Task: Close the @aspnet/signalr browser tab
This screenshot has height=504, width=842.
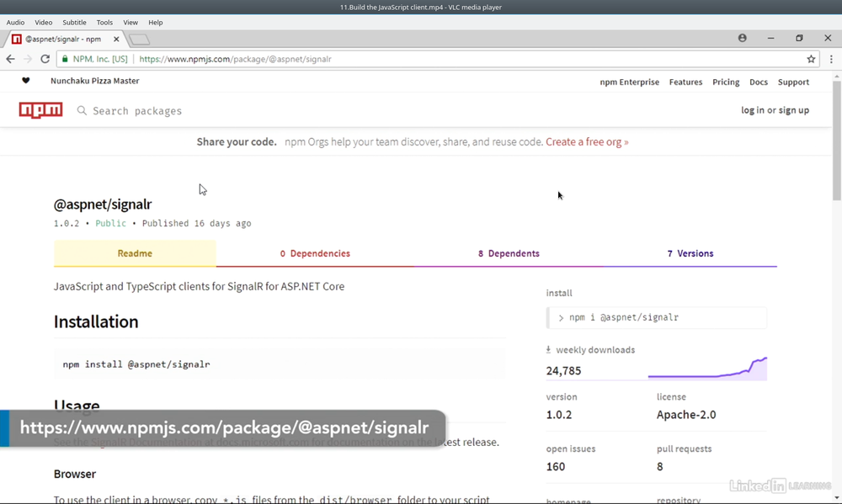Action: pyautogui.click(x=116, y=40)
